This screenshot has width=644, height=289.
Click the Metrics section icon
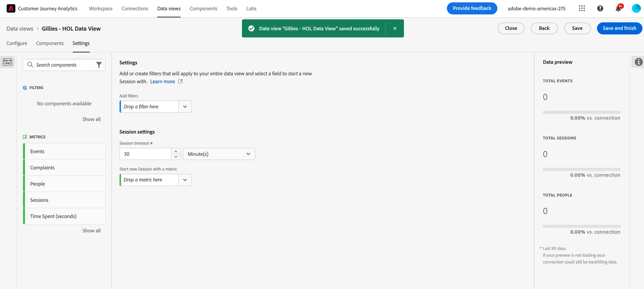[x=25, y=137]
